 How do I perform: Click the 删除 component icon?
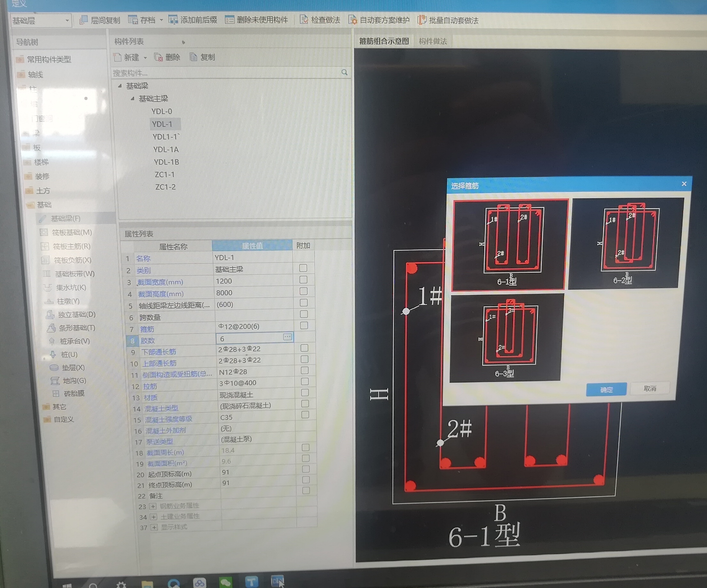pyautogui.click(x=158, y=57)
